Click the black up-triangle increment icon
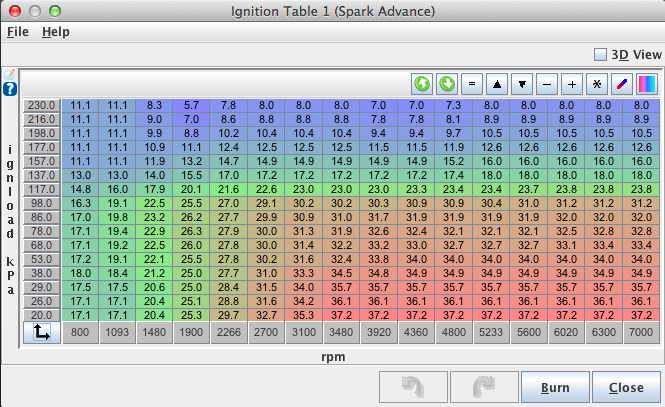Image resolution: width=665 pixels, height=407 pixels. pos(497,84)
